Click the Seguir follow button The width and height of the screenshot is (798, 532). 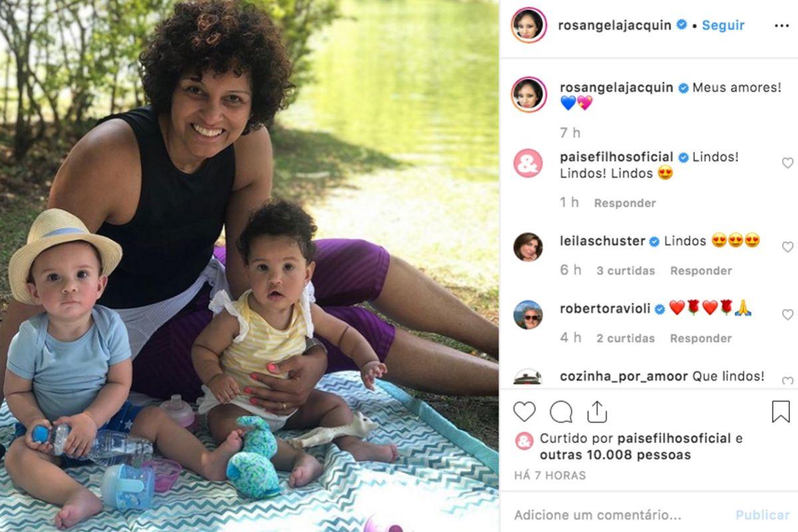pyautogui.click(x=723, y=25)
